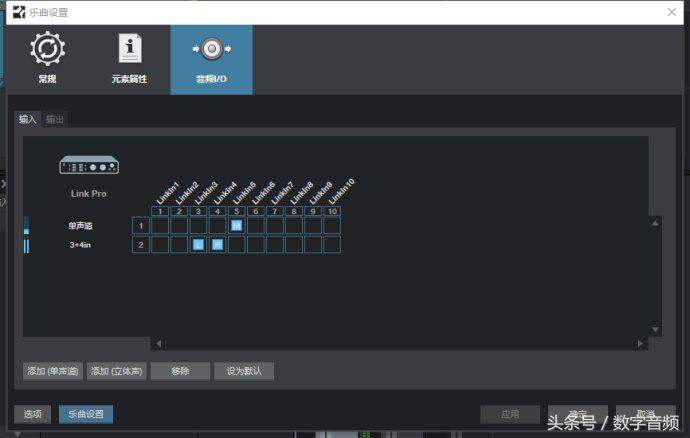Assign 单声道 channel to LinkIn10 cell
The width and height of the screenshot is (690, 438).
click(x=332, y=226)
